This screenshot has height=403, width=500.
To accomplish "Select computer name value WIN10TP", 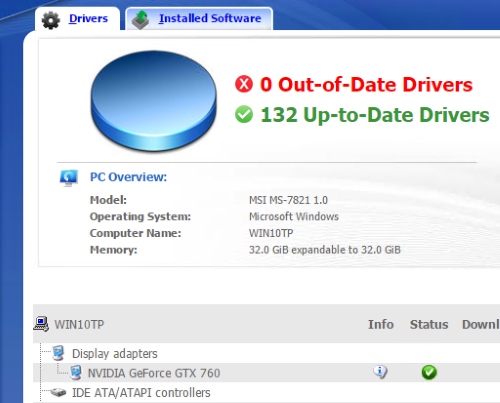I will pyautogui.click(x=271, y=233).
